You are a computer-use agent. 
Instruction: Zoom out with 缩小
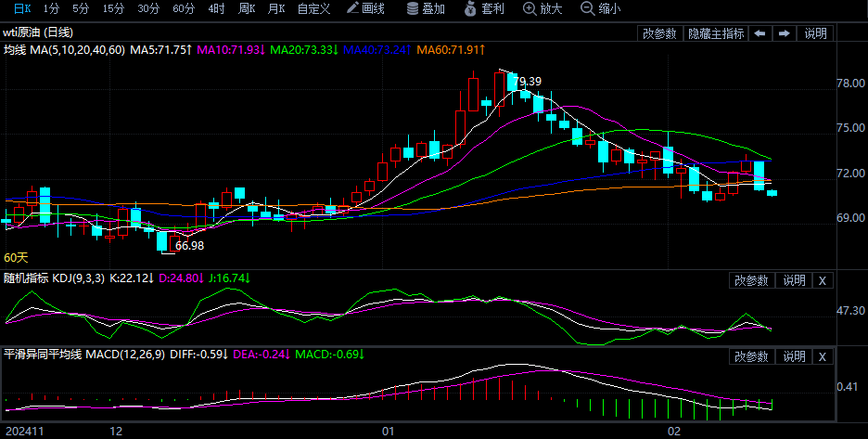[600, 8]
